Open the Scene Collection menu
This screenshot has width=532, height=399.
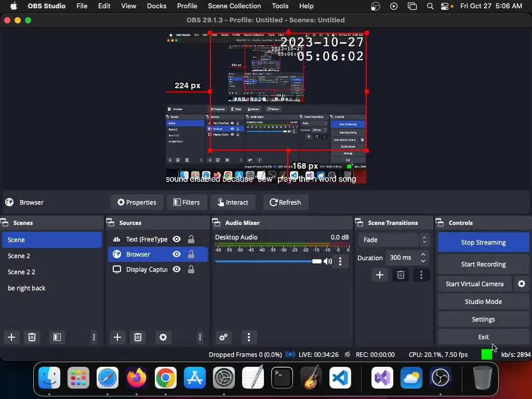(x=234, y=6)
